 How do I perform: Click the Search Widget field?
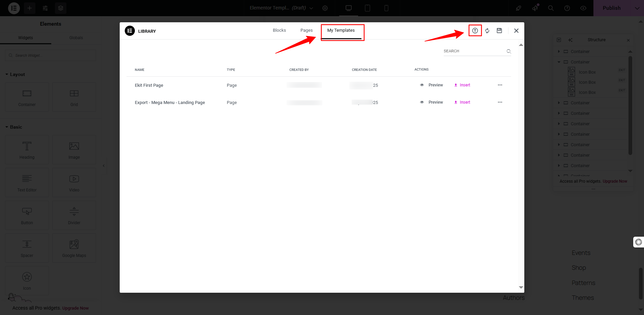(x=51, y=55)
